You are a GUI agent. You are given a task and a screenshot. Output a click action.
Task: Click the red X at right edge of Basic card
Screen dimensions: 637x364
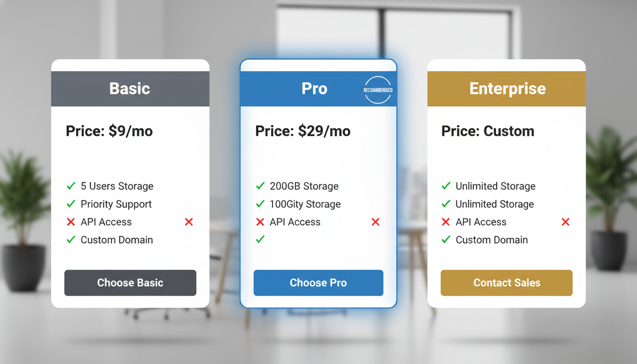click(x=189, y=222)
